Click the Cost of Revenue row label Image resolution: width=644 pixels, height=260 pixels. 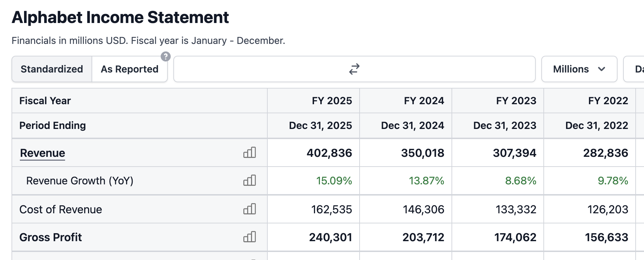click(61, 209)
